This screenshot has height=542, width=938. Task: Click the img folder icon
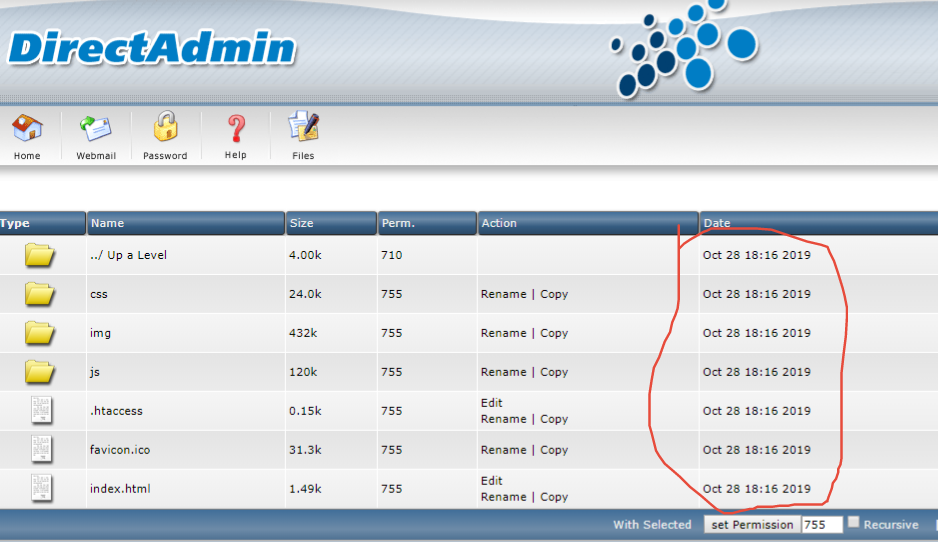pyautogui.click(x=39, y=333)
